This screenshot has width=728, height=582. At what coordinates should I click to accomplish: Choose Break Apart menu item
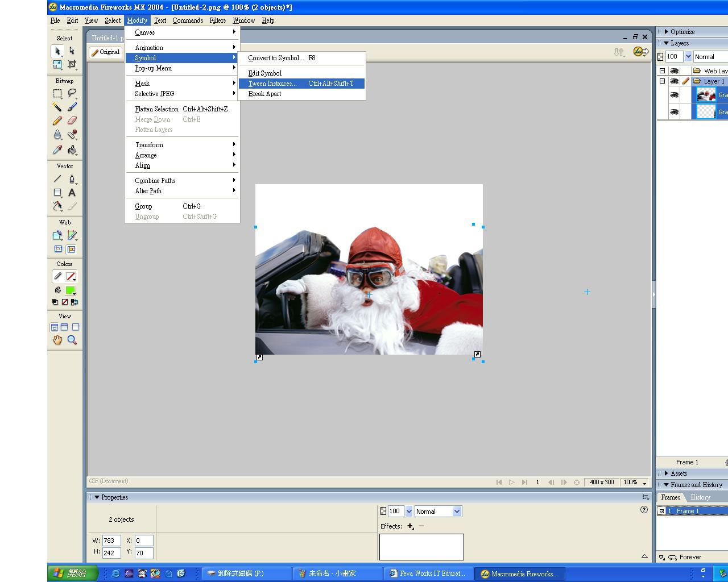point(301,94)
